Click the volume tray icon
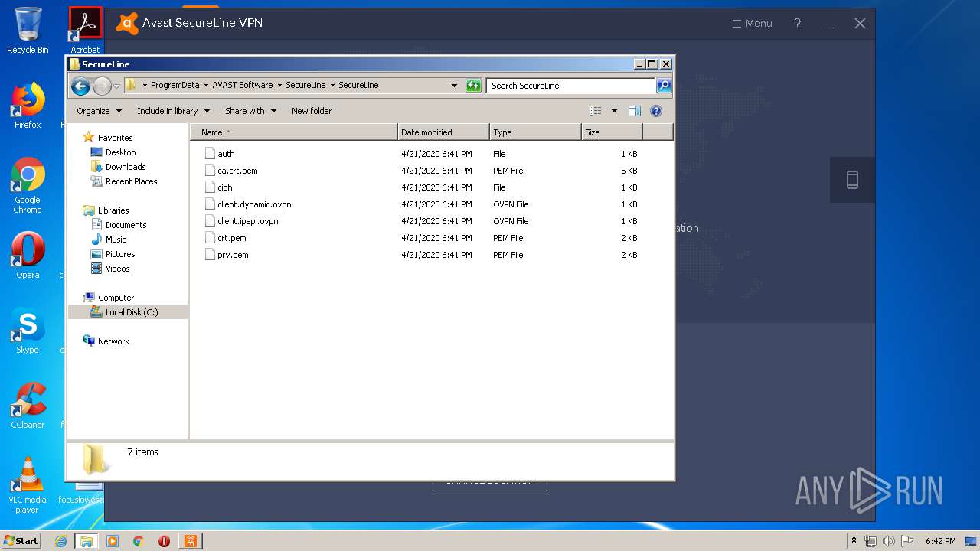The image size is (980, 551). click(888, 541)
